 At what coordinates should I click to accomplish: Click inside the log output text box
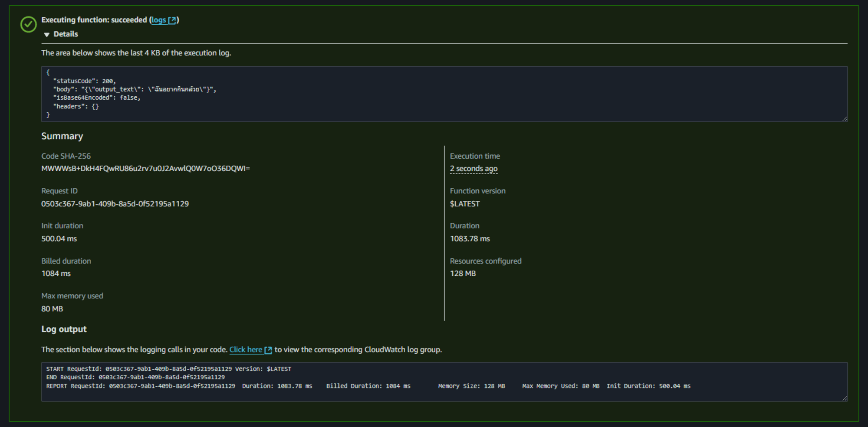pyautogui.click(x=444, y=381)
